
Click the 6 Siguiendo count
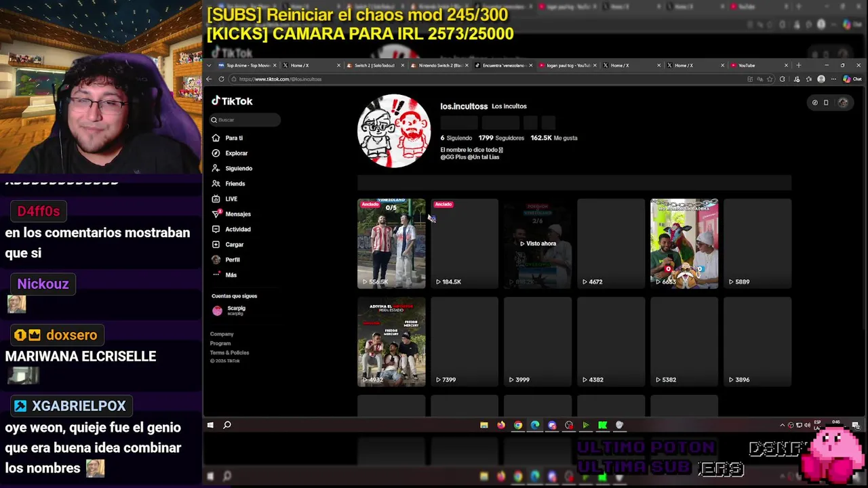click(x=456, y=138)
